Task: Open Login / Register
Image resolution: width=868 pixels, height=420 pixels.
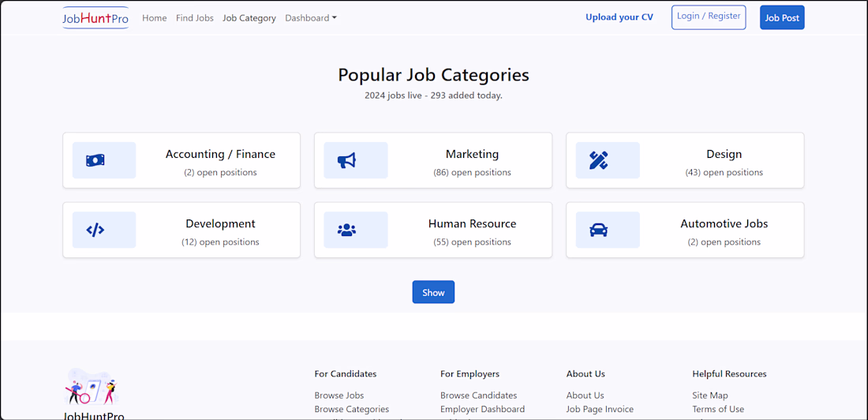Action: (x=709, y=17)
